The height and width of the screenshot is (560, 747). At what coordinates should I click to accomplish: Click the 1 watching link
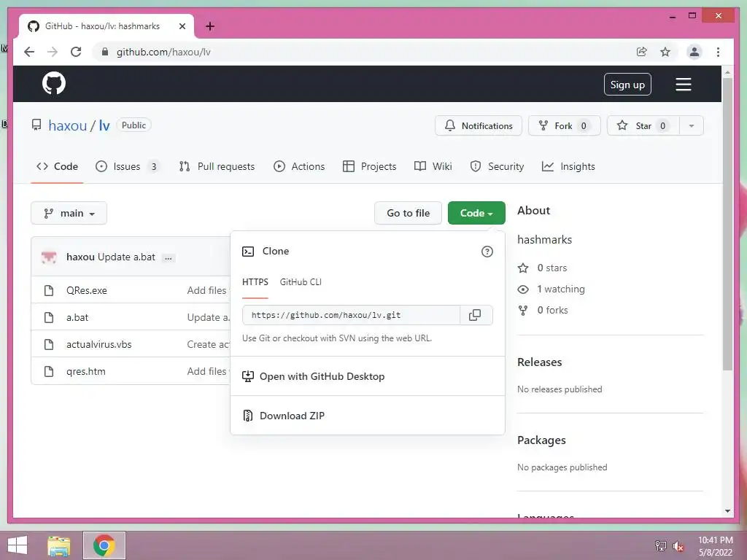[551, 289]
